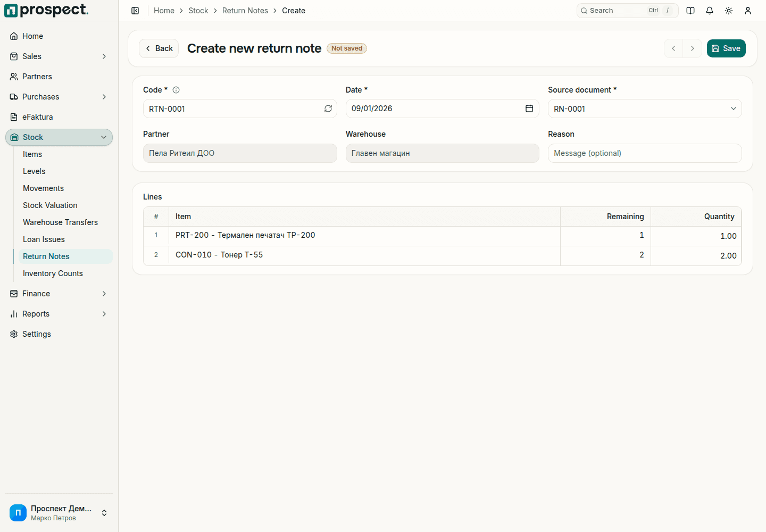Open Stock Valuation page
This screenshot has height=532, width=766.
coord(65,205)
